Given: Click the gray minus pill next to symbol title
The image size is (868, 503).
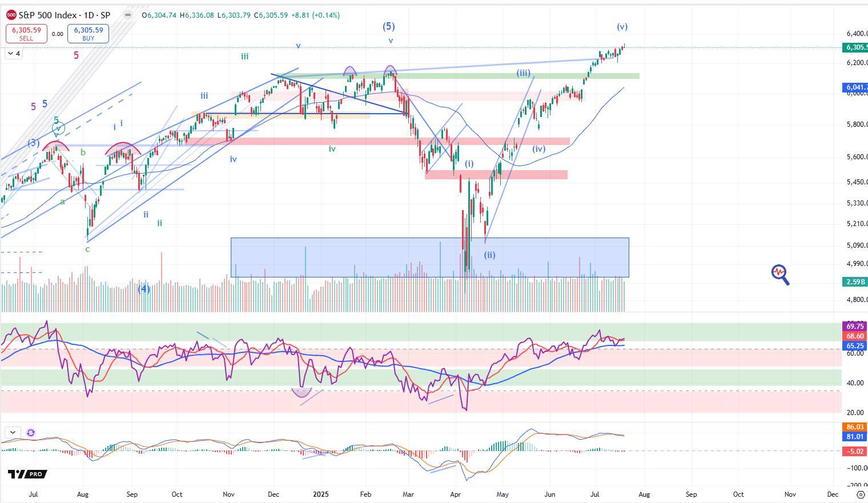Looking at the screenshot, I should [128, 15].
